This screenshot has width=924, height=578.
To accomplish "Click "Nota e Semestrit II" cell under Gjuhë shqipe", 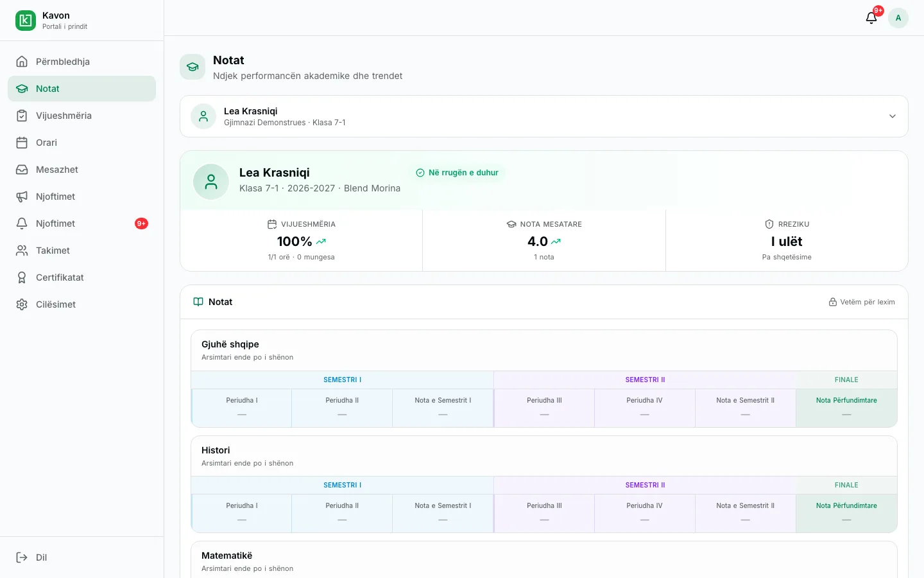I will coord(746,408).
